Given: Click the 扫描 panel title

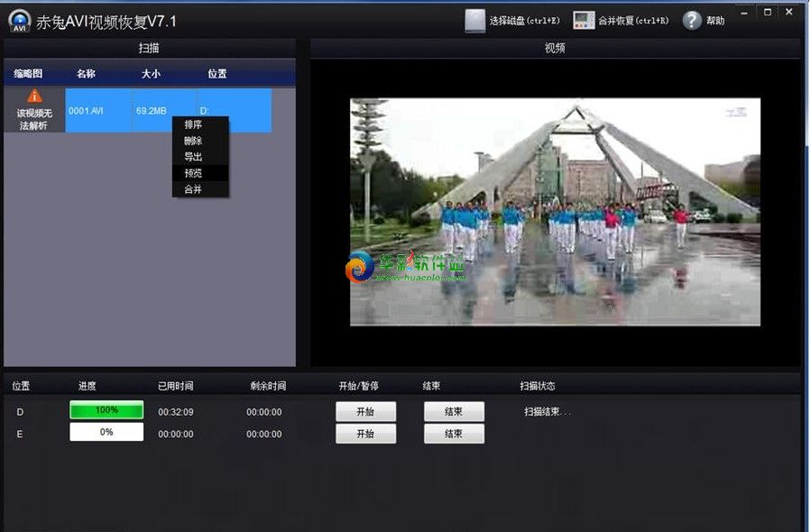Looking at the screenshot, I should 149,48.
